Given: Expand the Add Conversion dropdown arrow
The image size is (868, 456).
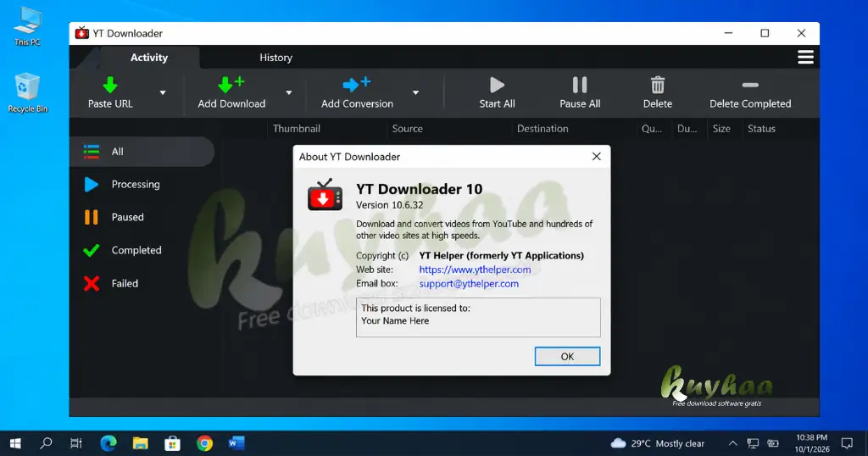Looking at the screenshot, I should click(415, 93).
